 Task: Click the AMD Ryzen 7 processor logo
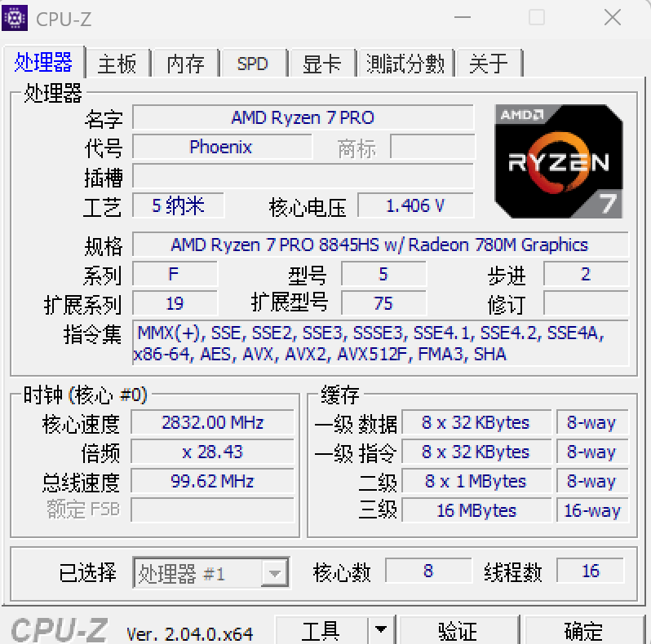point(559,161)
